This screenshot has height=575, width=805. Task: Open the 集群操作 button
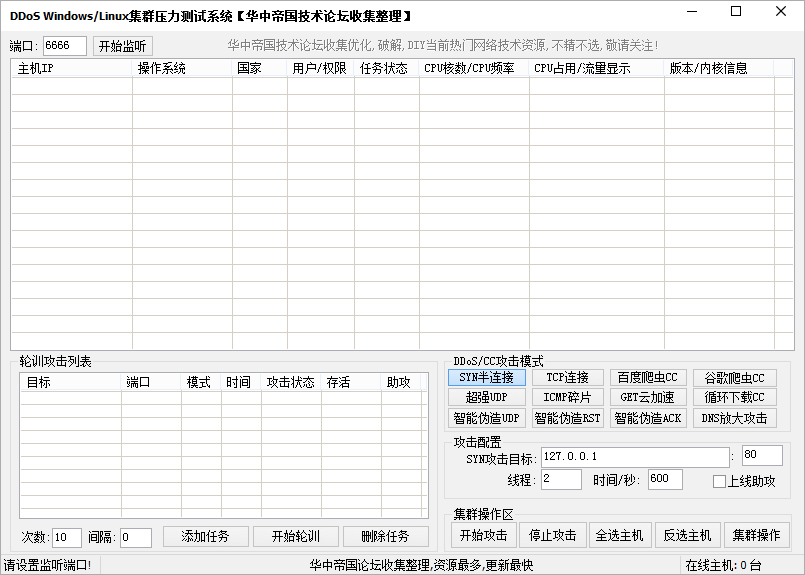[756, 535]
